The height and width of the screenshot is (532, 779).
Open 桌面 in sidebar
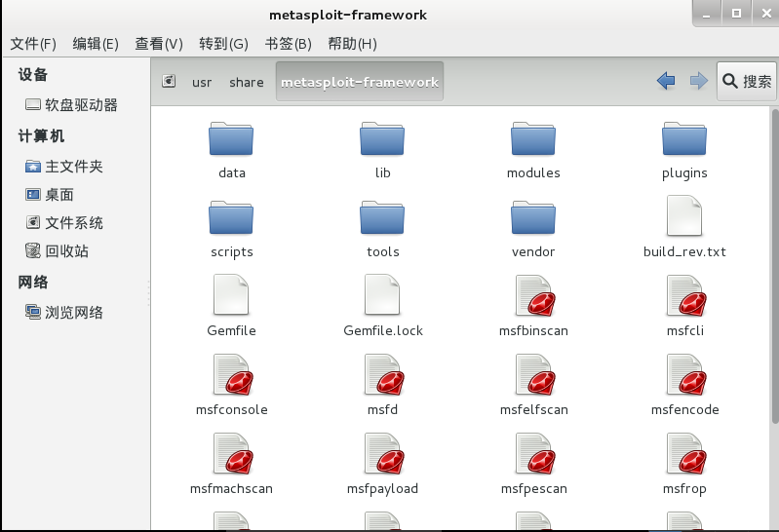pyautogui.click(x=50, y=195)
